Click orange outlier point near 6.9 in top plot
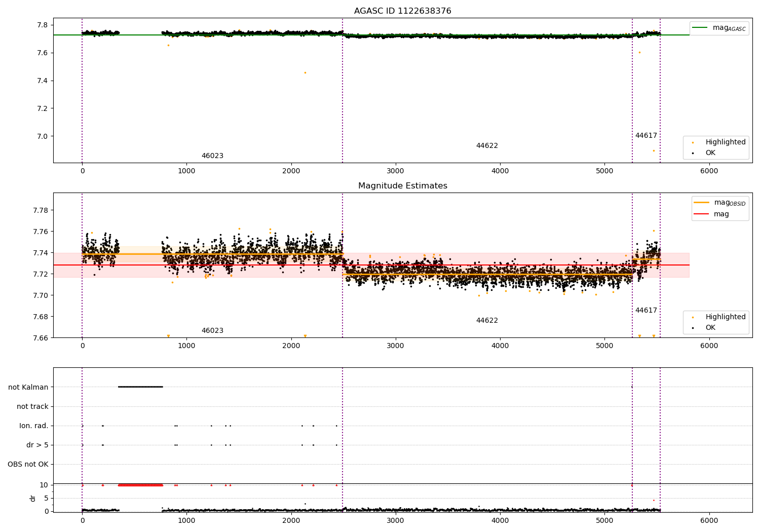 [x=654, y=150]
